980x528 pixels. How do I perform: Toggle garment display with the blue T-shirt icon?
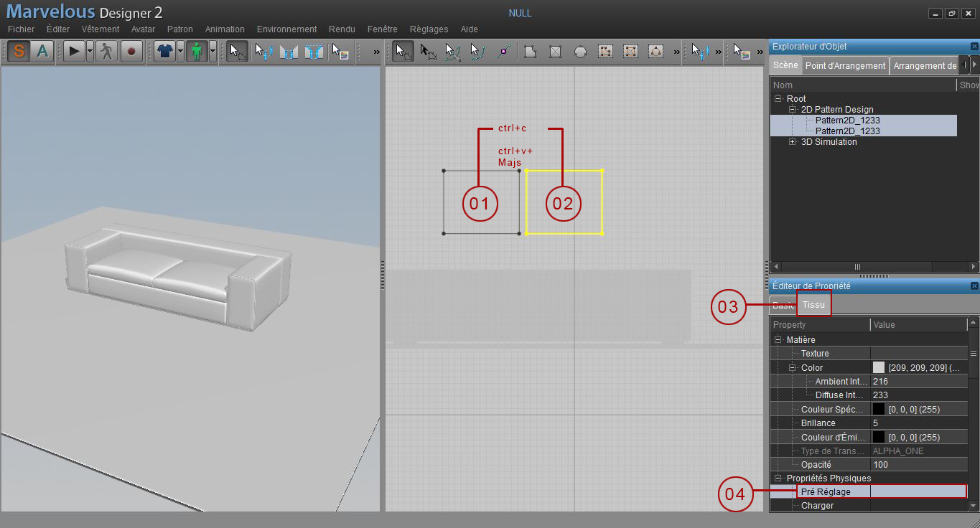(x=164, y=51)
